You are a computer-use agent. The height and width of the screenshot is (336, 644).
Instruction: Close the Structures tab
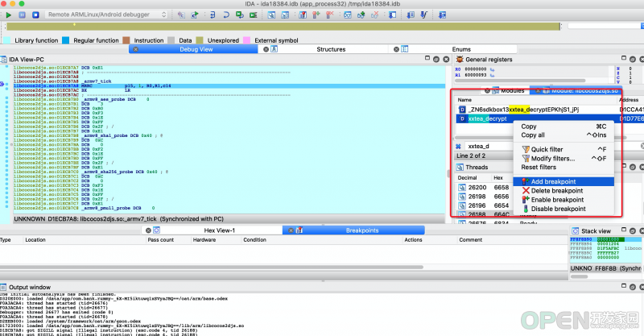coord(266,49)
